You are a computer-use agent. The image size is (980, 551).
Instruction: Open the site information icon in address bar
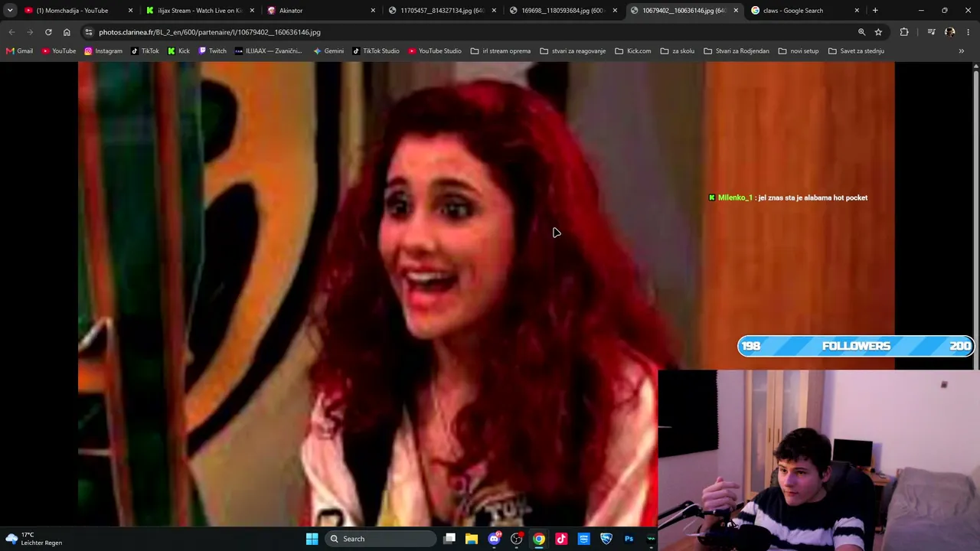click(x=89, y=32)
